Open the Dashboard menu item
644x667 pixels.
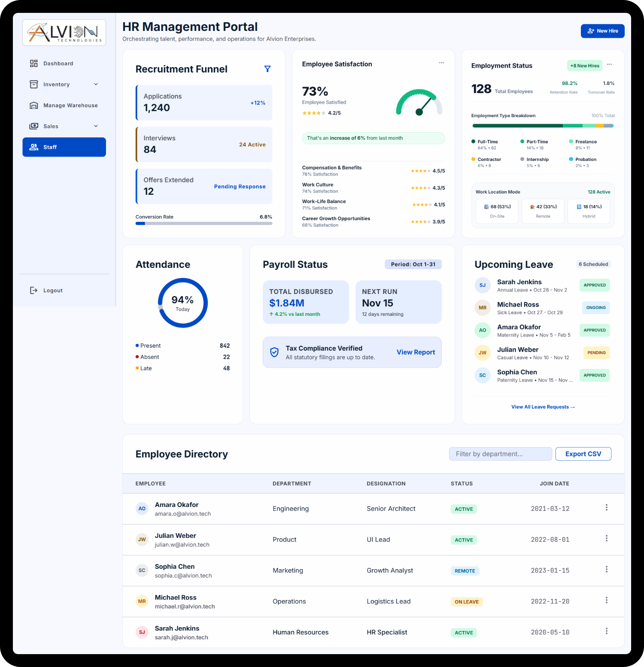coord(64,64)
